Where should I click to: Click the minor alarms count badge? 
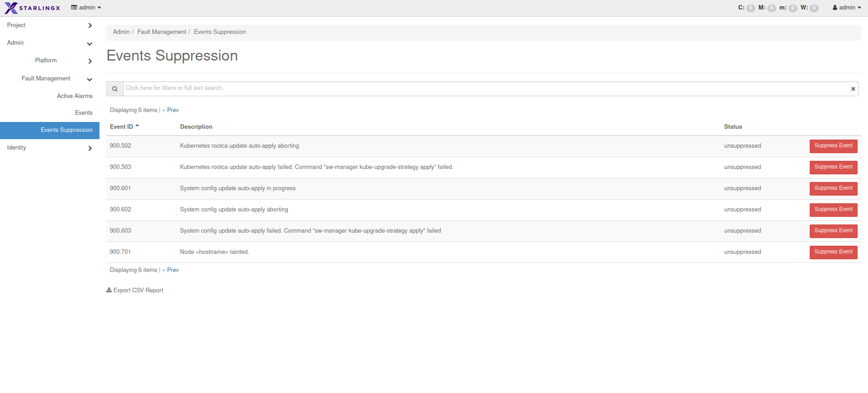pyautogui.click(x=793, y=8)
